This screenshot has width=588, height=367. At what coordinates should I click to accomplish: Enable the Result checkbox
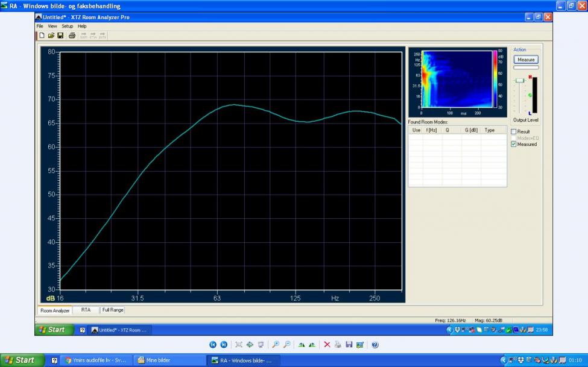tap(514, 132)
